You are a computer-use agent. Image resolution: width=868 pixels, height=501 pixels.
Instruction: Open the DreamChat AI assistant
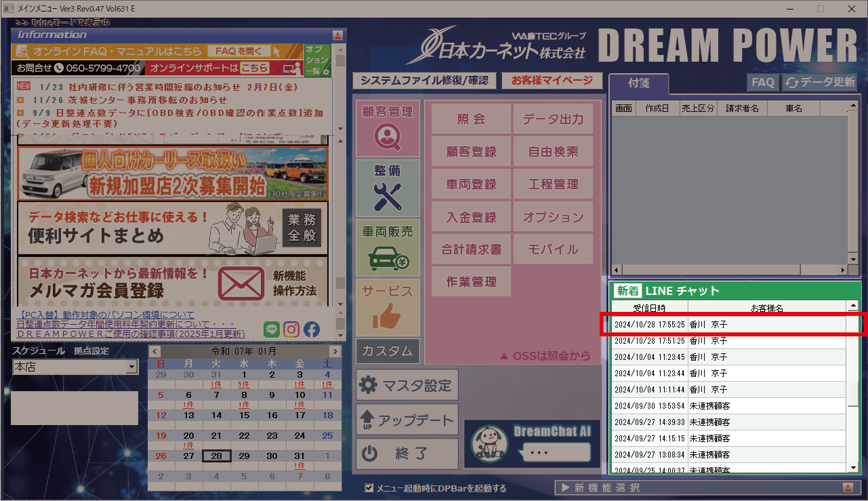(532, 443)
